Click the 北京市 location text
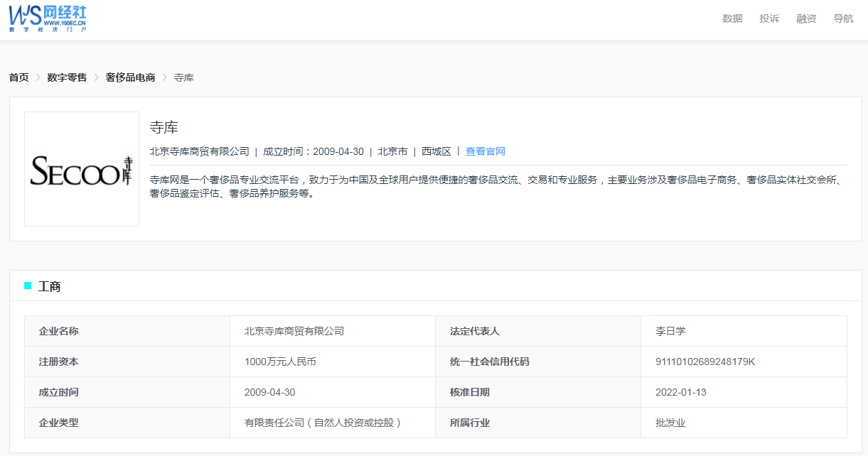This screenshot has height=456, width=868. tap(392, 151)
